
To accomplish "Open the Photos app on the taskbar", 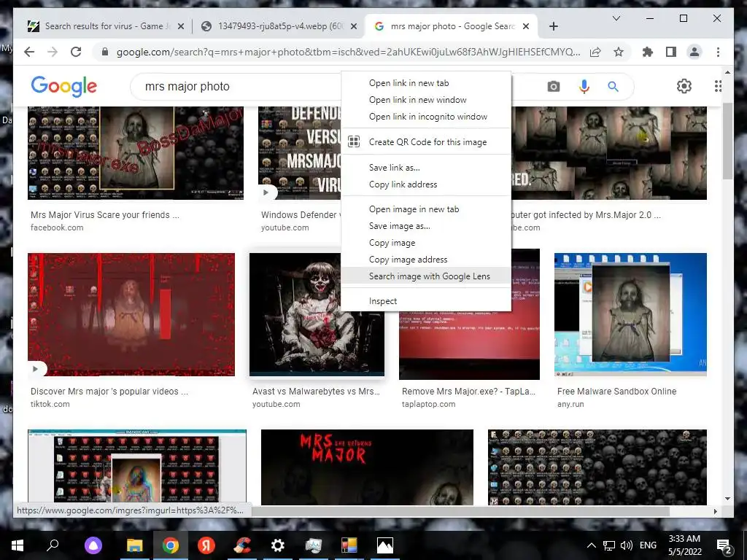I will [385, 545].
